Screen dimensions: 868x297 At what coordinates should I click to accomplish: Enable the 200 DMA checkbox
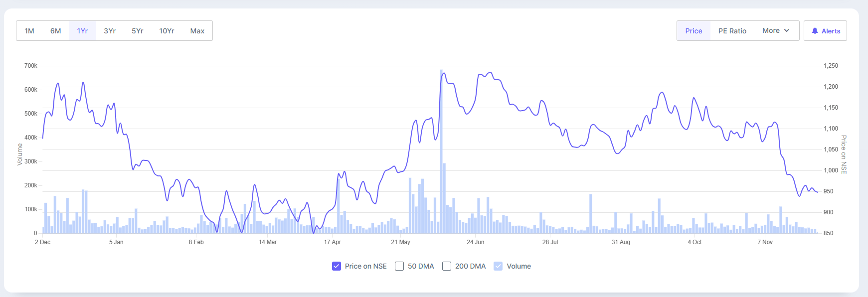point(447,266)
